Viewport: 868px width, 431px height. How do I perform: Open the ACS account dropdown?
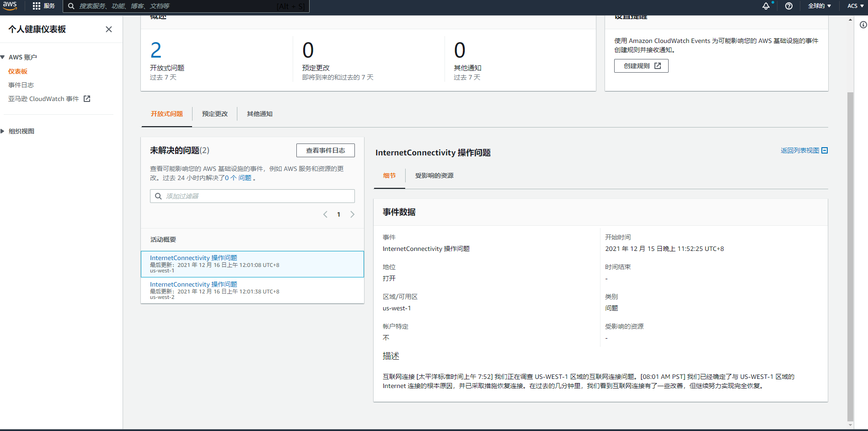tap(855, 6)
